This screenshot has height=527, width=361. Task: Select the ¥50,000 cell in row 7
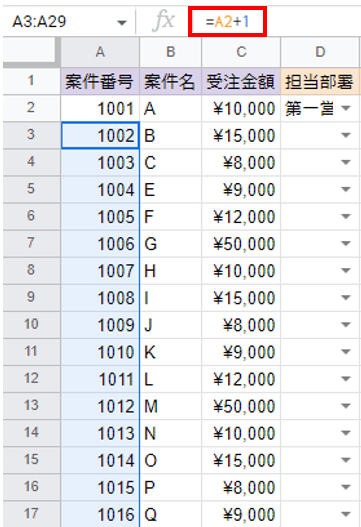[x=241, y=244]
